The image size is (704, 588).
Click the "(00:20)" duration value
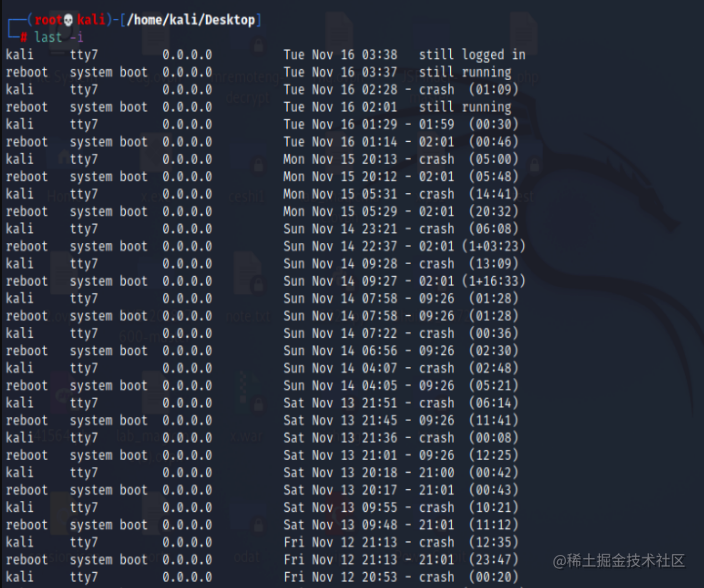tap(493, 577)
